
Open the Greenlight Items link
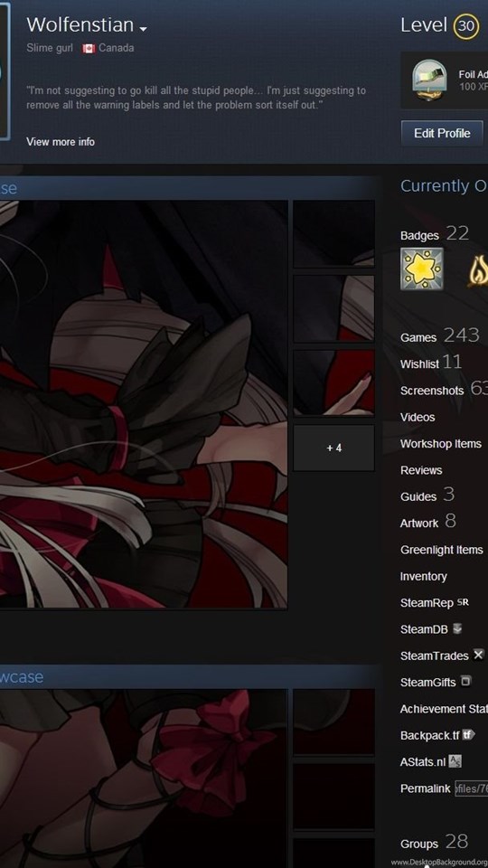pyautogui.click(x=442, y=550)
